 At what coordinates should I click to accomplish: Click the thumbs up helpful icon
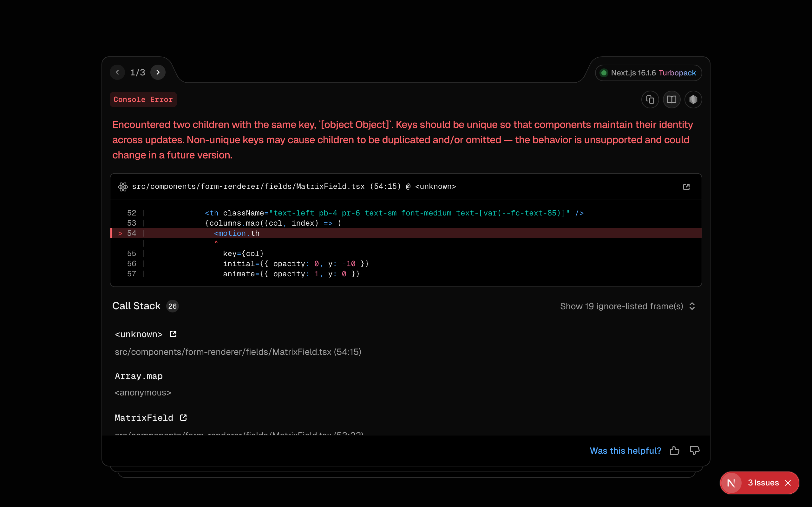tap(674, 451)
